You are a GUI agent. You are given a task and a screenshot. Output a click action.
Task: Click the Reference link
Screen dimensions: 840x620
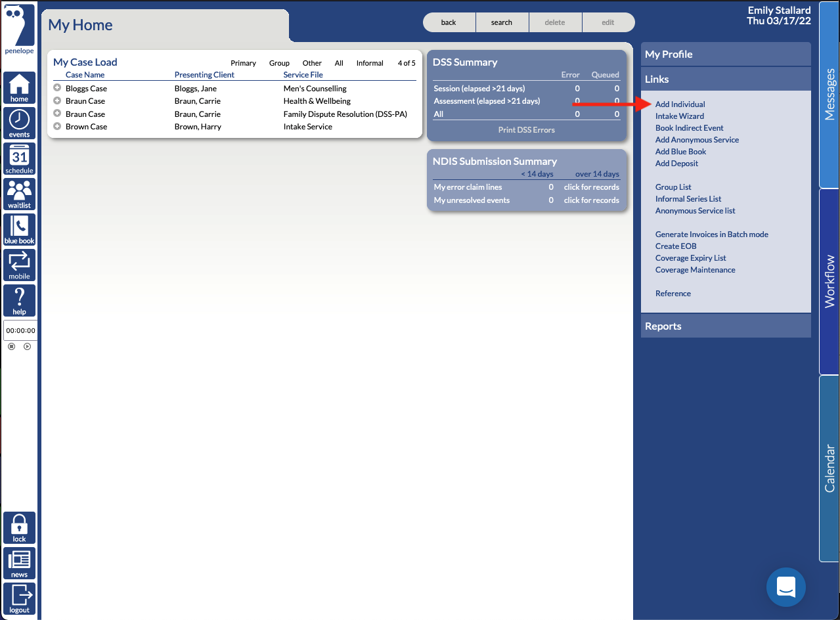(x=673, y=294)
